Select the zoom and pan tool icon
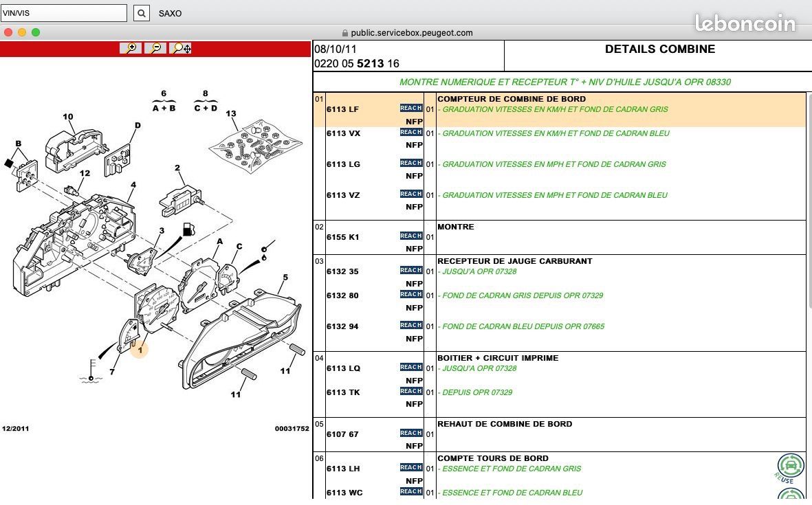This screenshot has width=812, height=505. tap(182, 48)
